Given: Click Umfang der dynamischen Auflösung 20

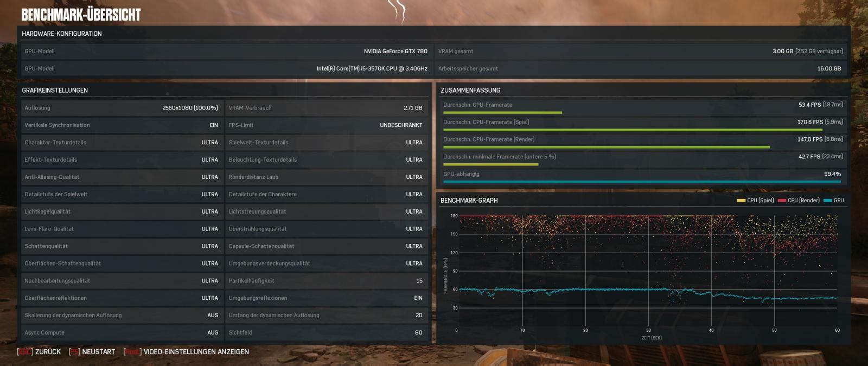Looking at the screenshot, I should (419, 316).
